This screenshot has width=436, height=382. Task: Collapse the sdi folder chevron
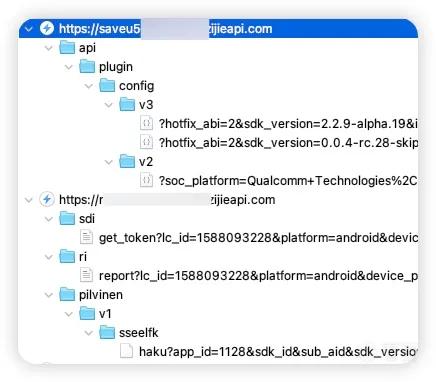pos(49,219)
